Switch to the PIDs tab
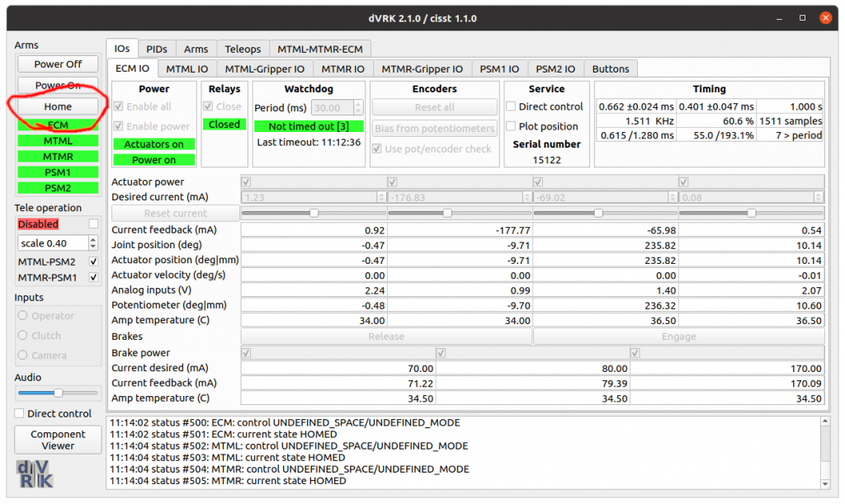Image resolution: width=845 pixels, height=504 pixels. 157,49
